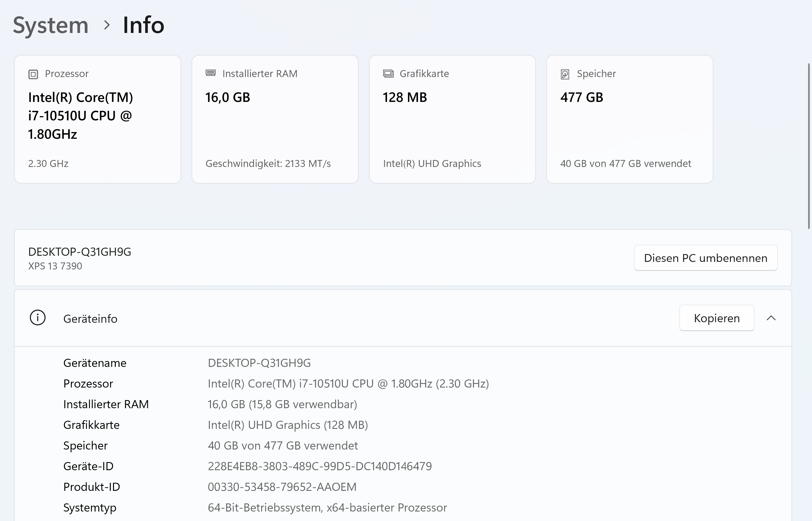Click the Systemtyp row label

point(90,508)
